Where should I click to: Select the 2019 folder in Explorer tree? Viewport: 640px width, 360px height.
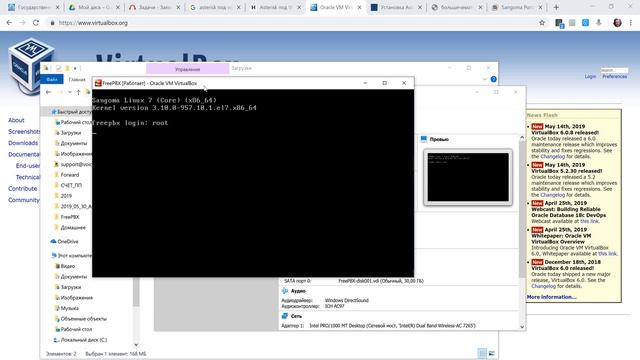[x=66, y=196]
